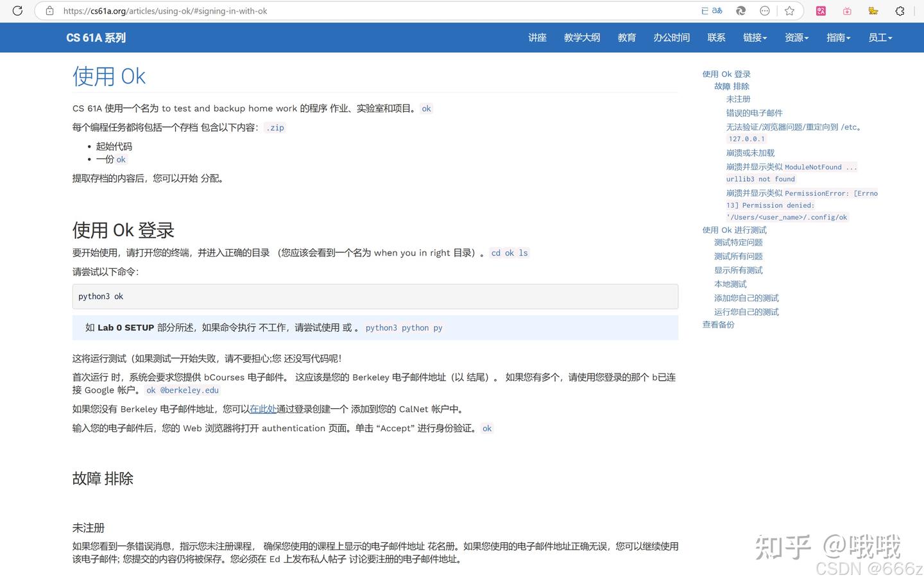Click the lock icon in the address bar
Viewport: 924px width, 584px height.
coord(49,11)
